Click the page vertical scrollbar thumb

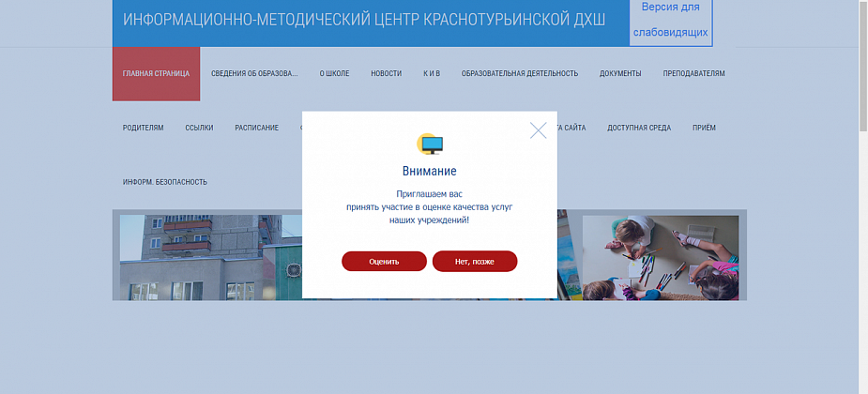863,67
